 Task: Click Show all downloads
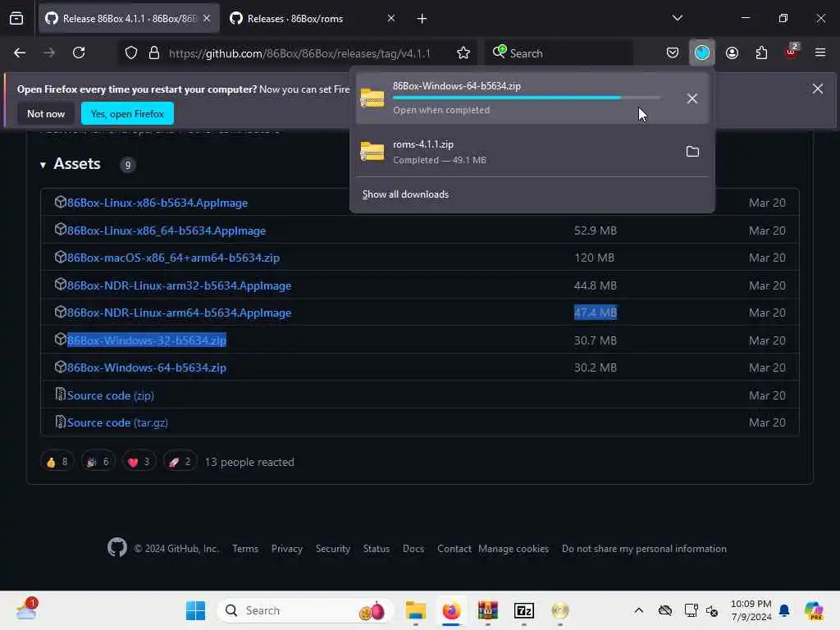pyautogui.click(x=405, y=194)
